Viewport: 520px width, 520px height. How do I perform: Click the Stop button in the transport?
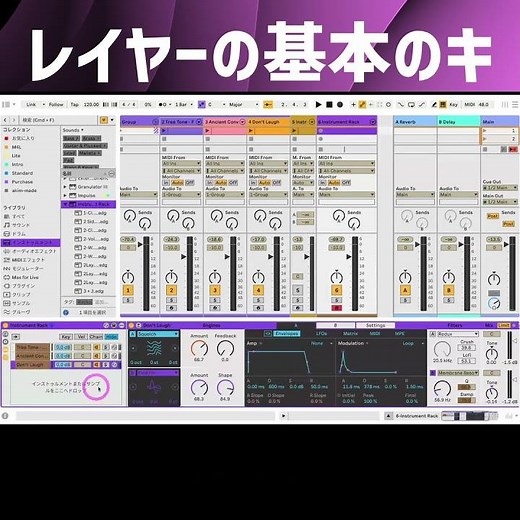[x=329, y=105]
